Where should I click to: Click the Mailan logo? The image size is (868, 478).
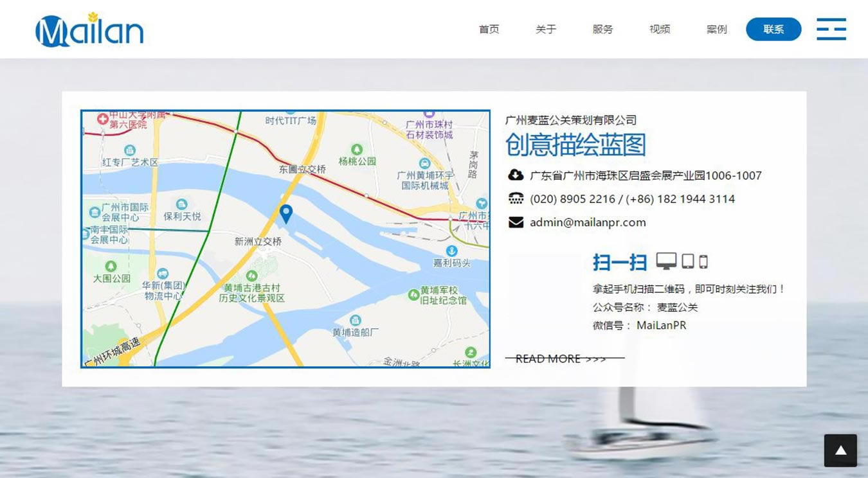tap(88, 28)
